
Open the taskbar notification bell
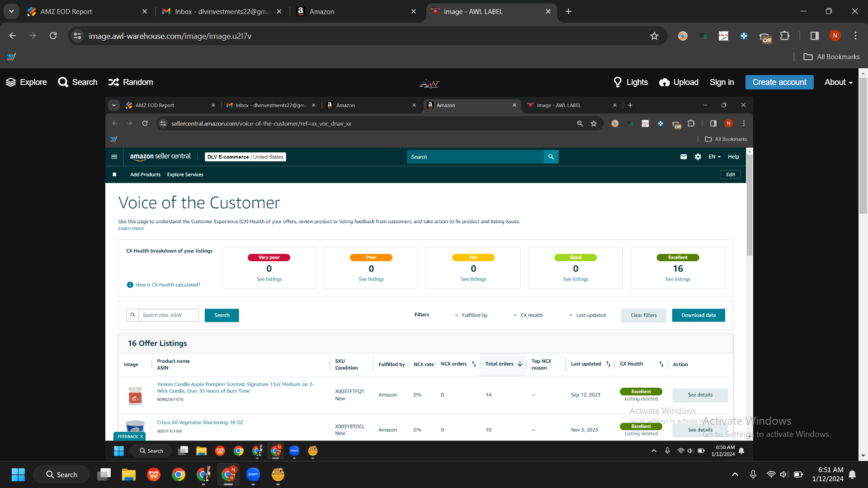tap(852, 474)
